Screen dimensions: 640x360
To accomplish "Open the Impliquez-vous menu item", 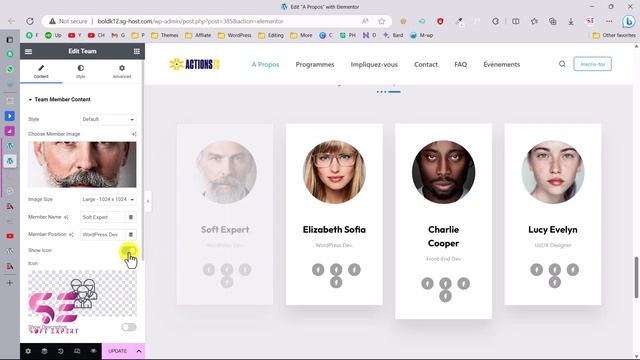I will (x=374, y=64).
